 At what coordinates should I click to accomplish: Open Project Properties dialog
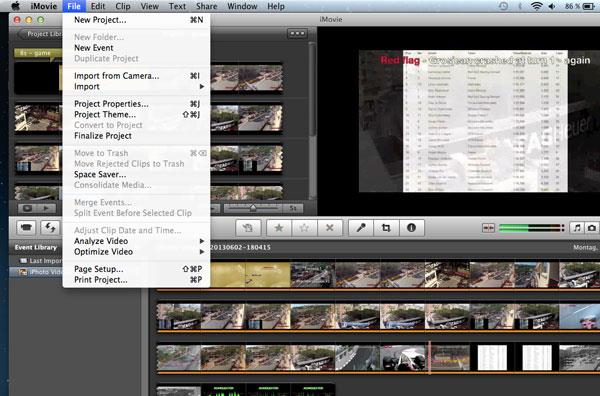pyautogui.click(x=136, y=104)
